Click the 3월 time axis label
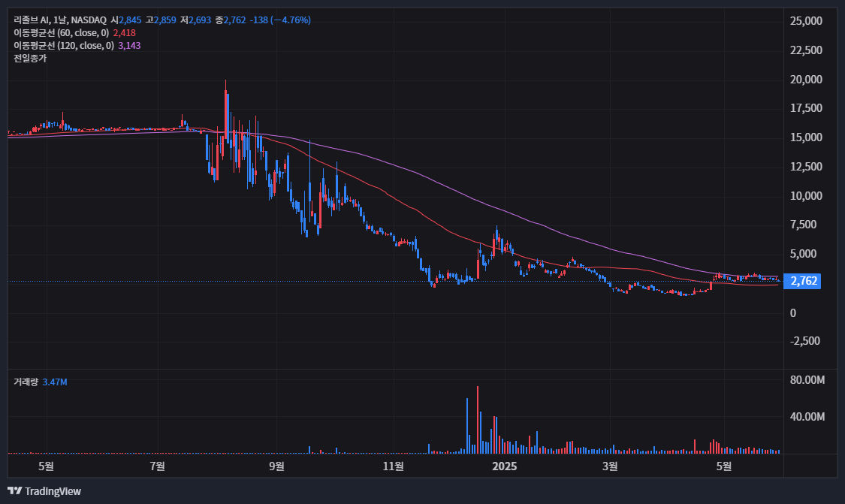845x504 pixels. 610,466
